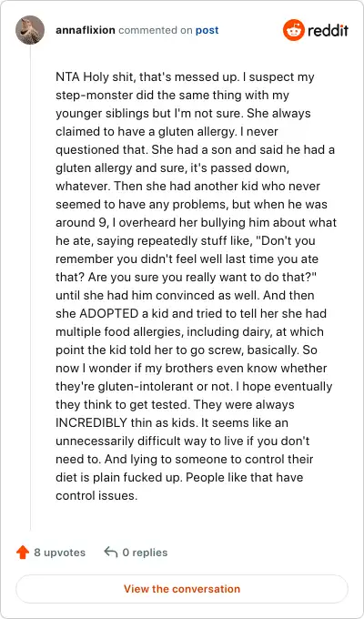
Task: Click the "commented on" text in header
Action: 155,30
